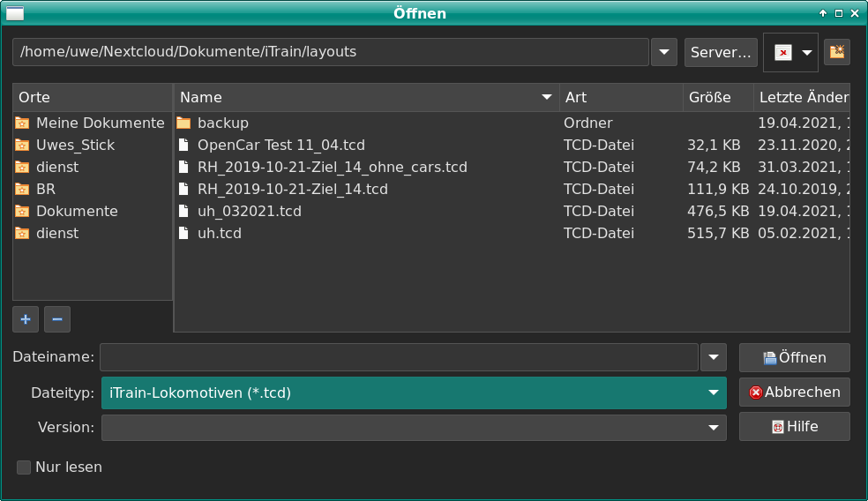Select the Uwes_Stick bookmark folder
868x501 pixels.
(75, 145)
